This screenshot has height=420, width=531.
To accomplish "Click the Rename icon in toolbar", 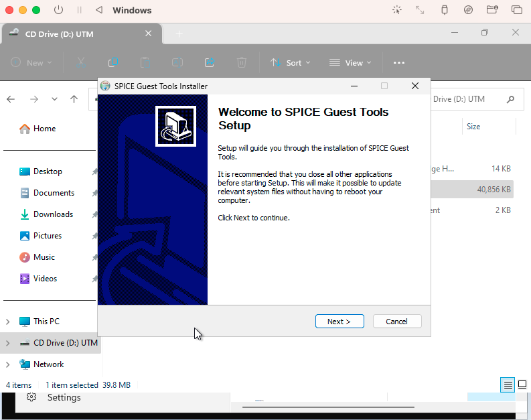I will 177,63.
